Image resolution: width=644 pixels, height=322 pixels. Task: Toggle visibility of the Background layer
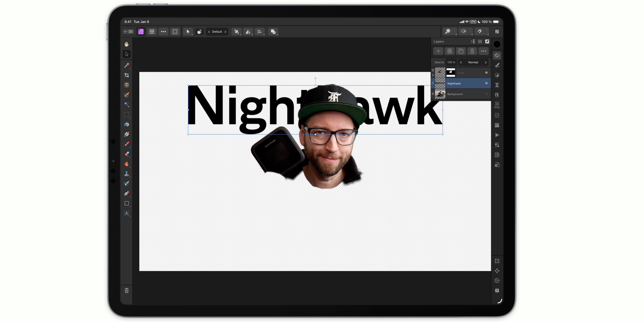486,94
